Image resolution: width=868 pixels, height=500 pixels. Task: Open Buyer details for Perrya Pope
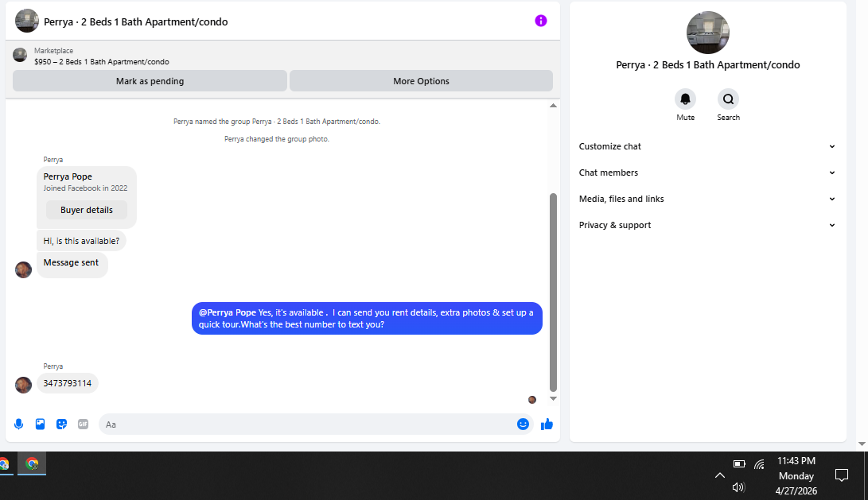tap(87, 210)
